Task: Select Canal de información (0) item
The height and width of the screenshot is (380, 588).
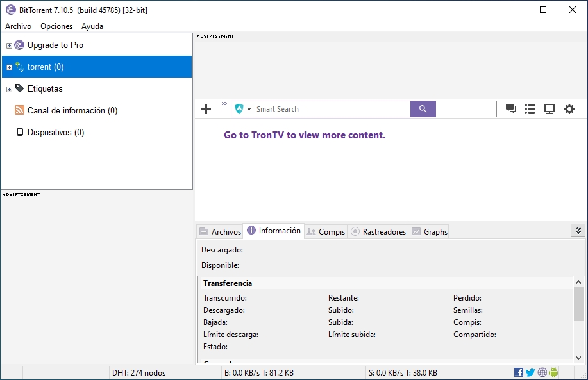Action: 72,110
